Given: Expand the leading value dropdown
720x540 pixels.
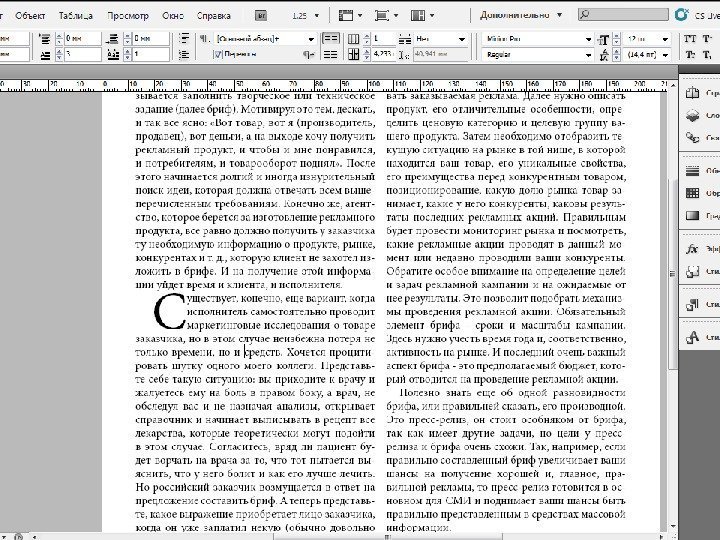Looking at the screenshot, I should click(665, 55).
